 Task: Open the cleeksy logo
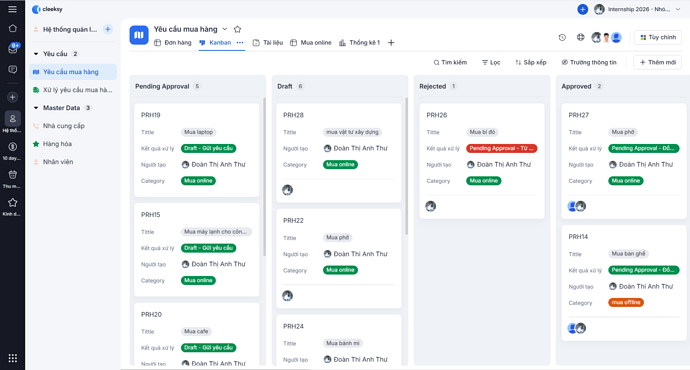point(48,9)
